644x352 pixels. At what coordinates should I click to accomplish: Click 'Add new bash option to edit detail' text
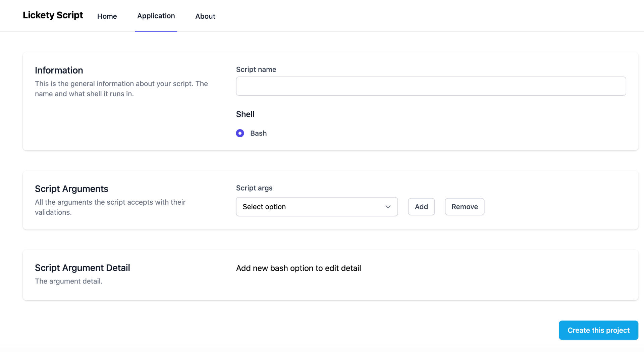[298, 268]
